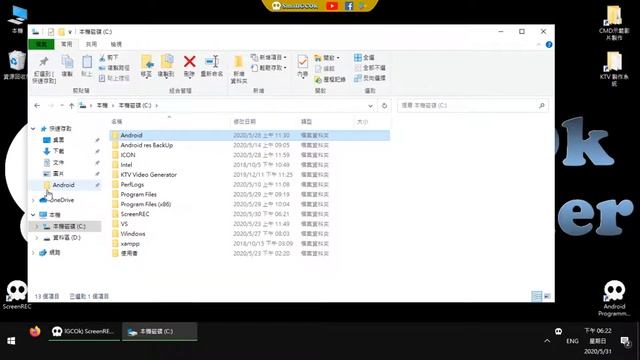This screenshot has height=360, width=640.
Task: Click the Move to ribbon button
Action: pyautogui.click(x=147, y=66)
